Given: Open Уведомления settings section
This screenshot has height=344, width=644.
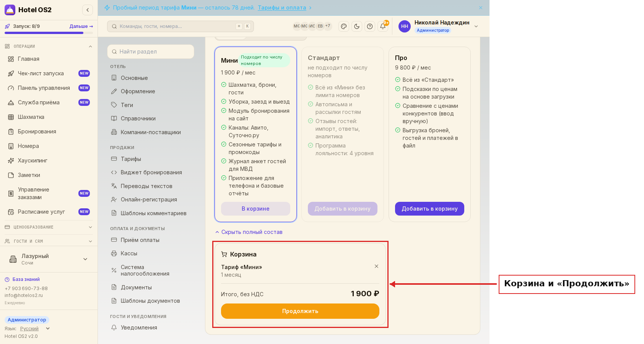Looking at the screenshot, I should [151, 328].
